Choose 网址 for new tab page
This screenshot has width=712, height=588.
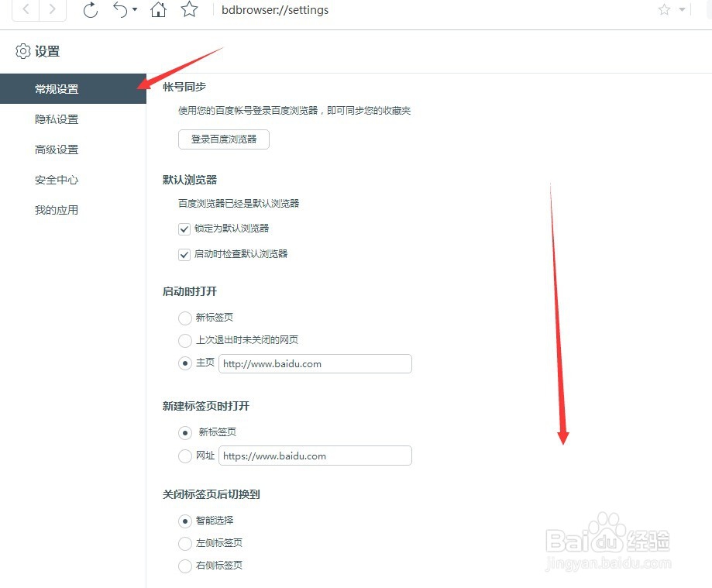pyautogui.click(x=184, y=456)
